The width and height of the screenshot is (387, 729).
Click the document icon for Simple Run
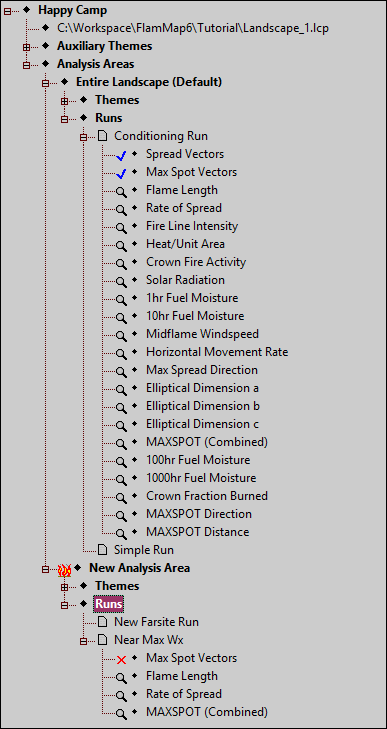pyautogui.click(x=102, y=550)
